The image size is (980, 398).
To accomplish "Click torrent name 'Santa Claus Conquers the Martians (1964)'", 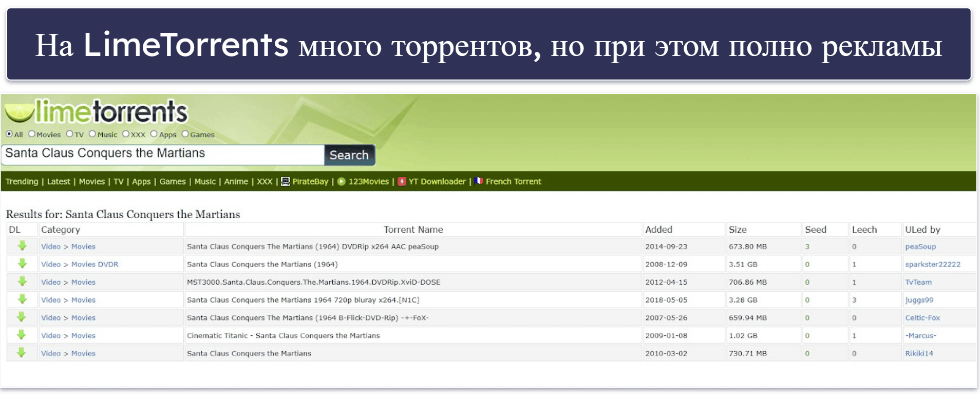I will coord(262,264).
